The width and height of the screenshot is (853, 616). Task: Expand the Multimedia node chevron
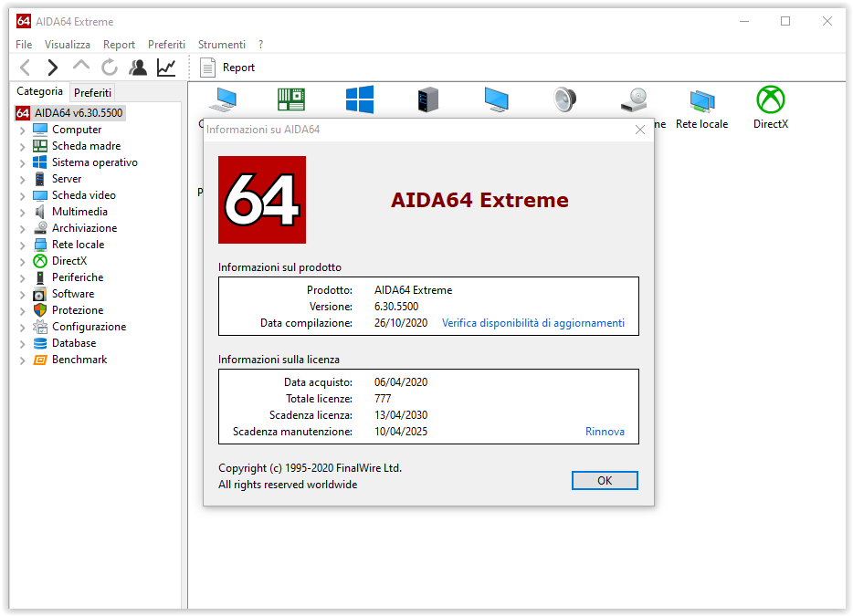(x=22, y=213)
